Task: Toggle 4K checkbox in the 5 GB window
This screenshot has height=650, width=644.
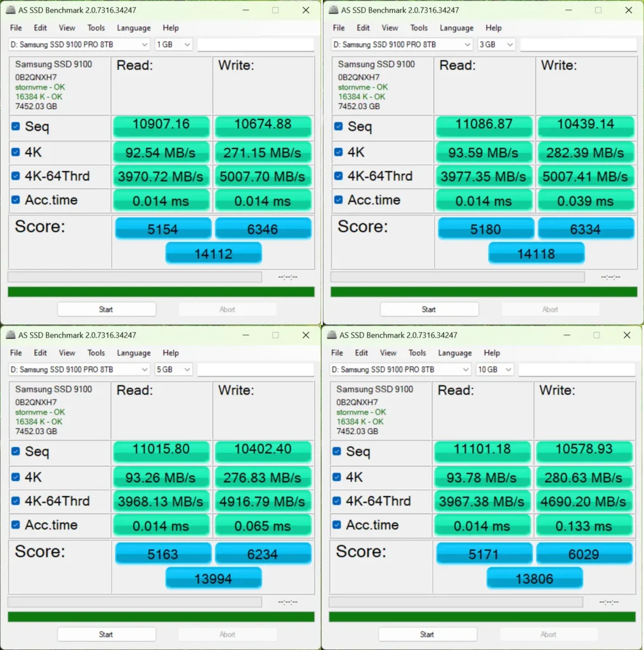Action: [x=16, y=477]
